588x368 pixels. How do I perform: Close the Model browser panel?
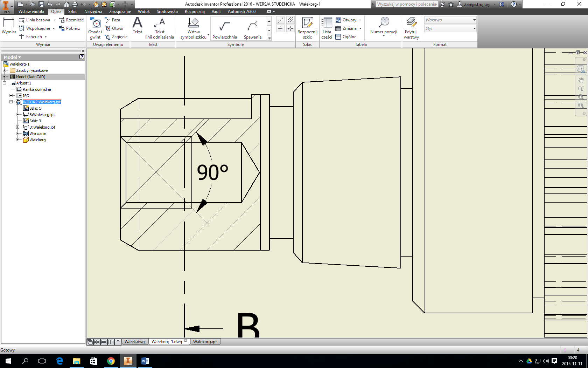click(x=83, y=51)
